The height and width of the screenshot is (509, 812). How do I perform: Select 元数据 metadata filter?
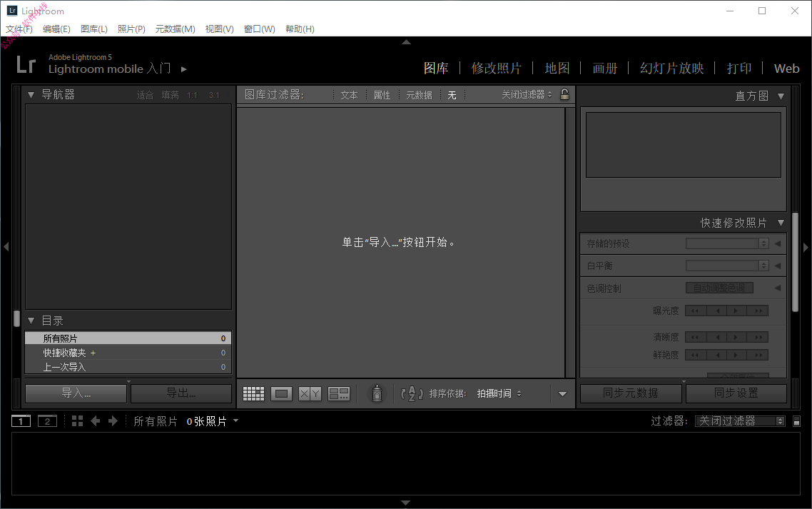pyautogui.click(x=419, y=95)
